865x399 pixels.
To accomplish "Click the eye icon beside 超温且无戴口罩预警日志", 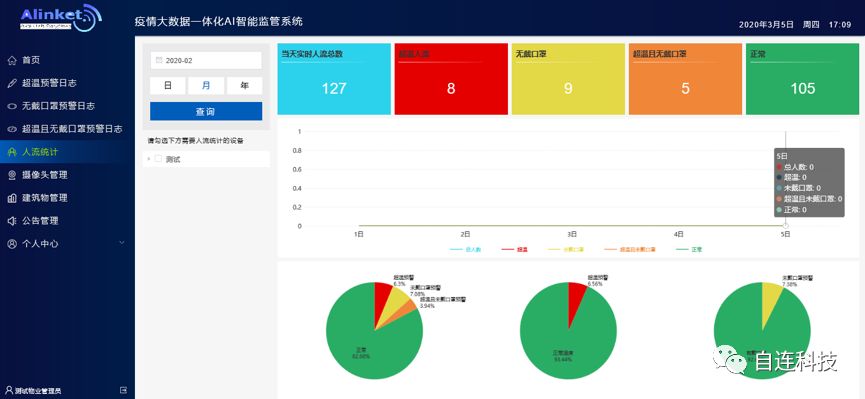I will pos(12,129).
